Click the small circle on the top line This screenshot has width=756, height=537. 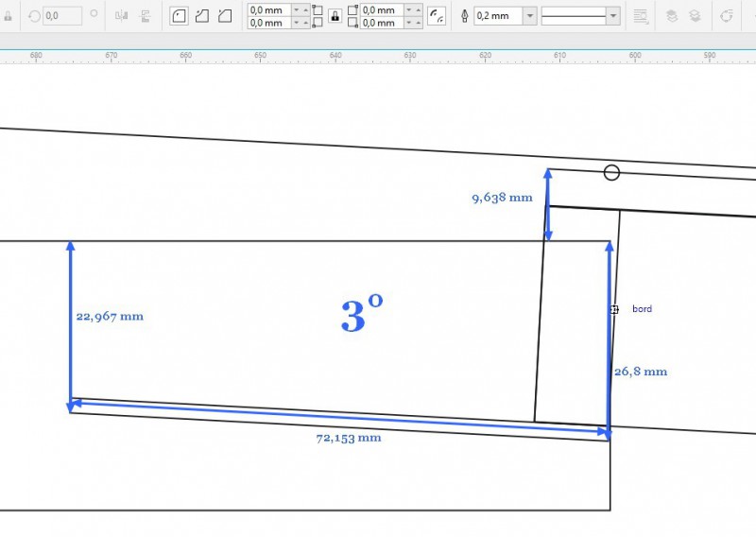click(x=611, y=172)
